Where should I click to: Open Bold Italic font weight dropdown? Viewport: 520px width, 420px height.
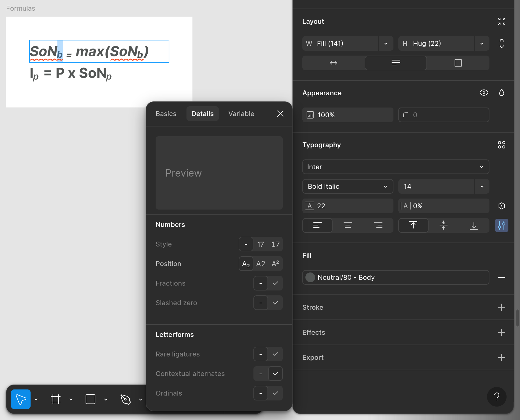click(348, 186)
